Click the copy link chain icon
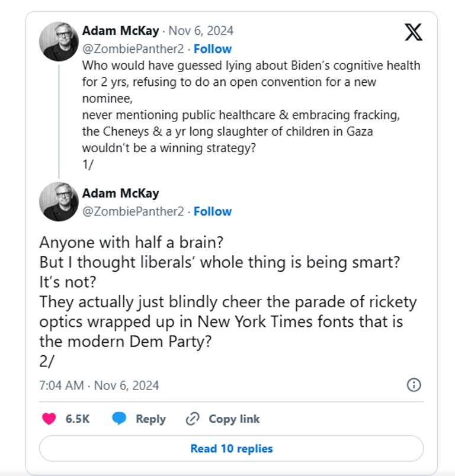455x476 pixels. [192, 419]
